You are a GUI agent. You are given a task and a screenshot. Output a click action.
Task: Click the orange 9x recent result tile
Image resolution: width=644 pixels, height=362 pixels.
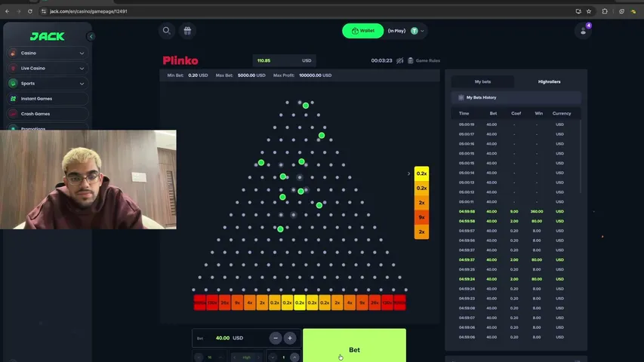click(x=421, y=217)
